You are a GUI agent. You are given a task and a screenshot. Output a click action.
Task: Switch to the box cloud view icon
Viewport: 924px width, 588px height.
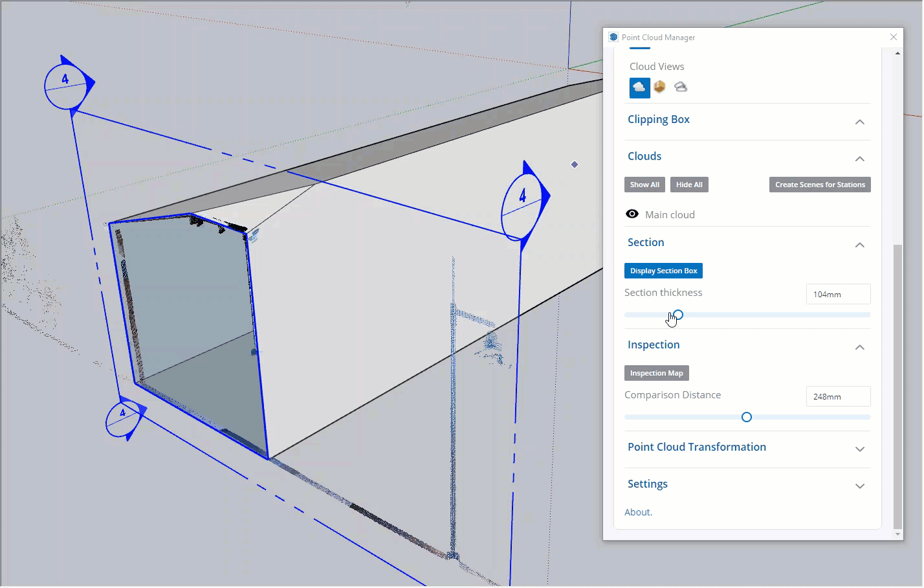(659, 87)
